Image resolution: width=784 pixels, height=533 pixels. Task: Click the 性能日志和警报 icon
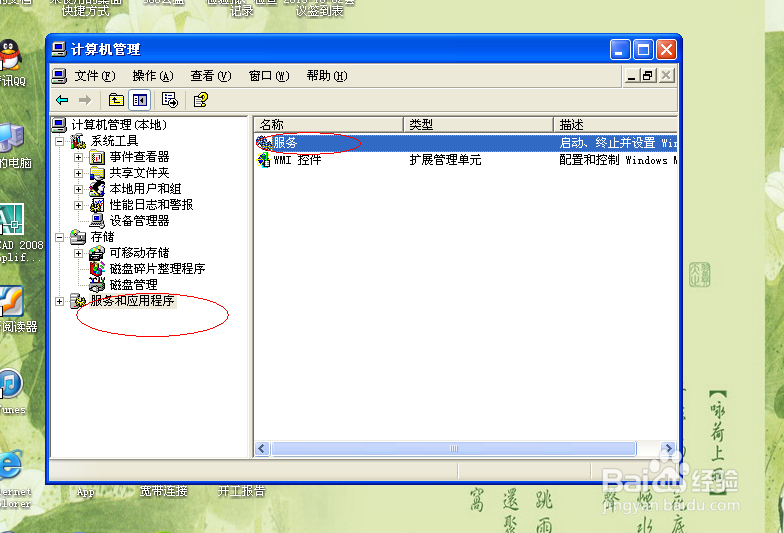pyautogui.click(x=97, y=205)
